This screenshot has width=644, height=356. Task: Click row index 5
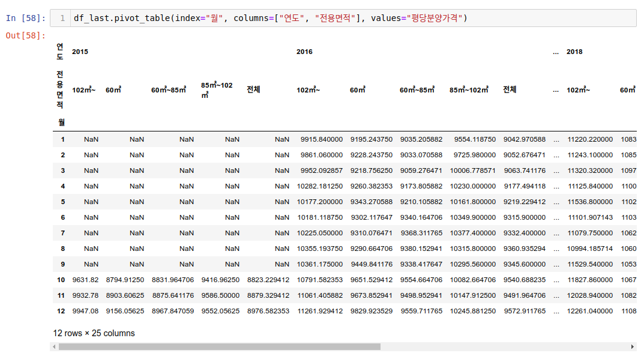[63, 202]
